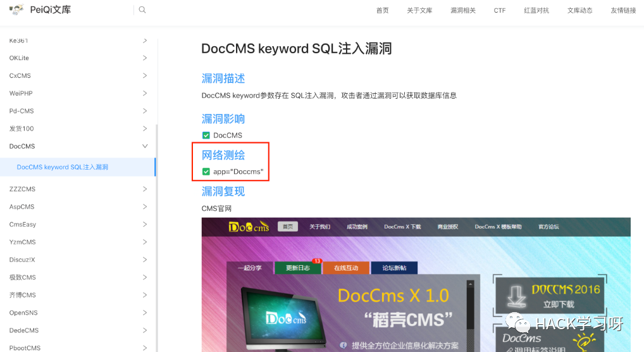The image size is (644, 352).
Task: Open 文库动态 navigation item
Action: tap(579, 10)
